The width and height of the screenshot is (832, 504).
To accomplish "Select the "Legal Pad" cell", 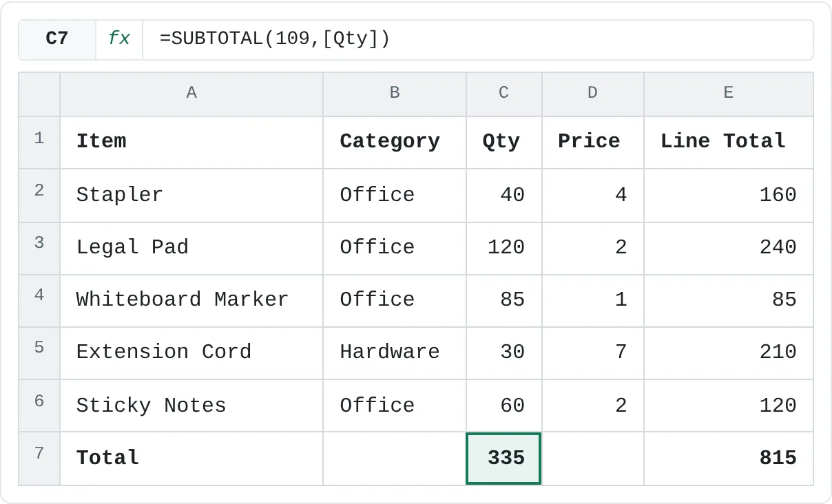I will 191,248.
